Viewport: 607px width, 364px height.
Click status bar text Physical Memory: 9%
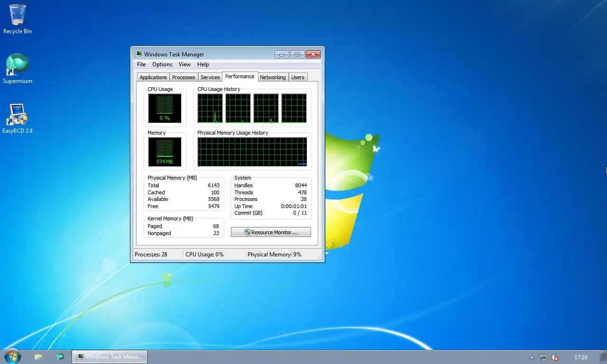pos(274,255)
